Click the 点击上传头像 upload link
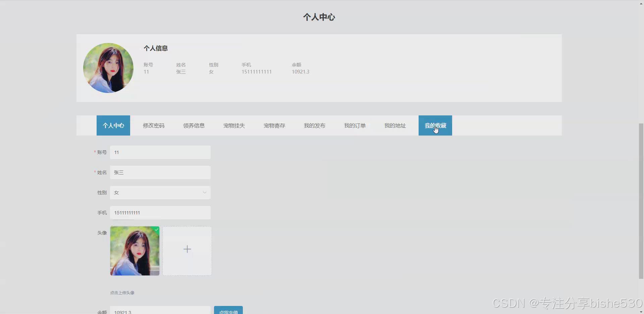Image resolution: width=644 pixels, height=314 pixels. 122,292
